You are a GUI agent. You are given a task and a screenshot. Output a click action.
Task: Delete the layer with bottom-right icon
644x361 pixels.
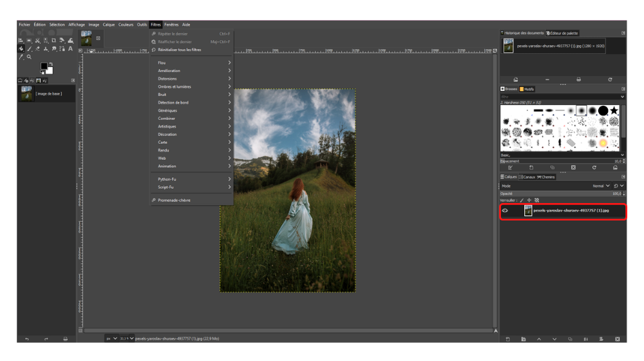(x=618, y=339)
